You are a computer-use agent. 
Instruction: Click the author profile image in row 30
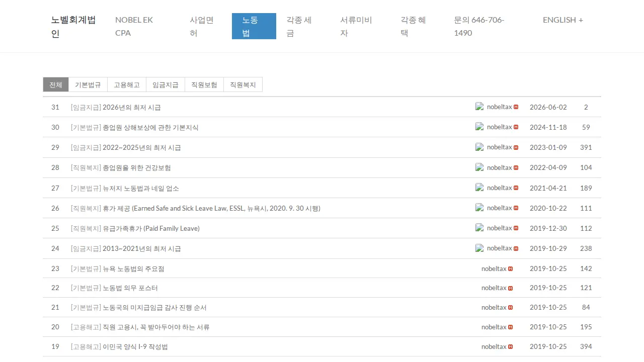[x=479, y=127]
